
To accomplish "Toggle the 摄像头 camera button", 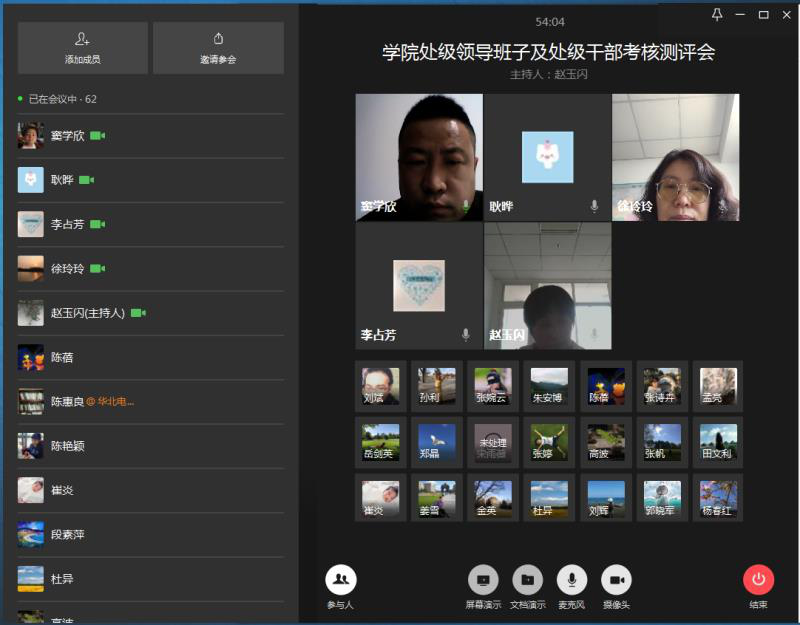I will click(616, 580).
